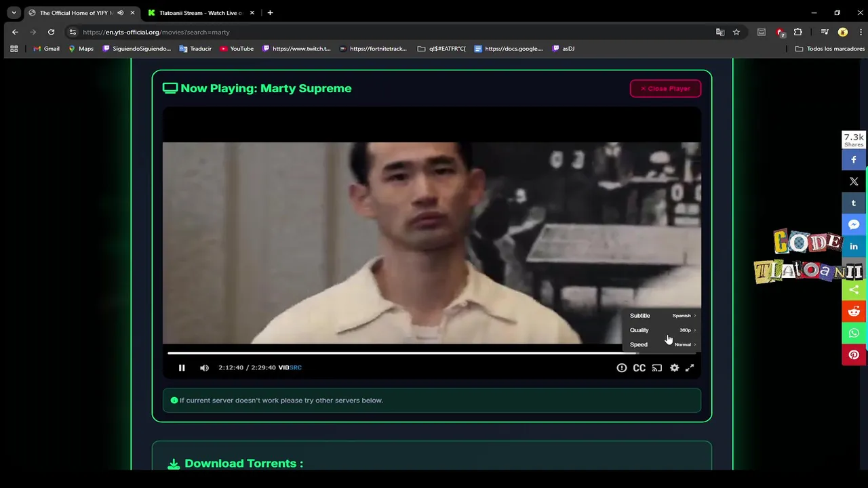
Task: Click the Close Player button
Action: (x=665, y=88)
